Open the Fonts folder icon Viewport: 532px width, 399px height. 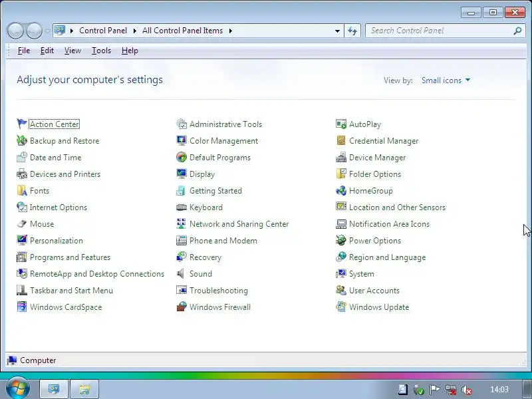22,191
